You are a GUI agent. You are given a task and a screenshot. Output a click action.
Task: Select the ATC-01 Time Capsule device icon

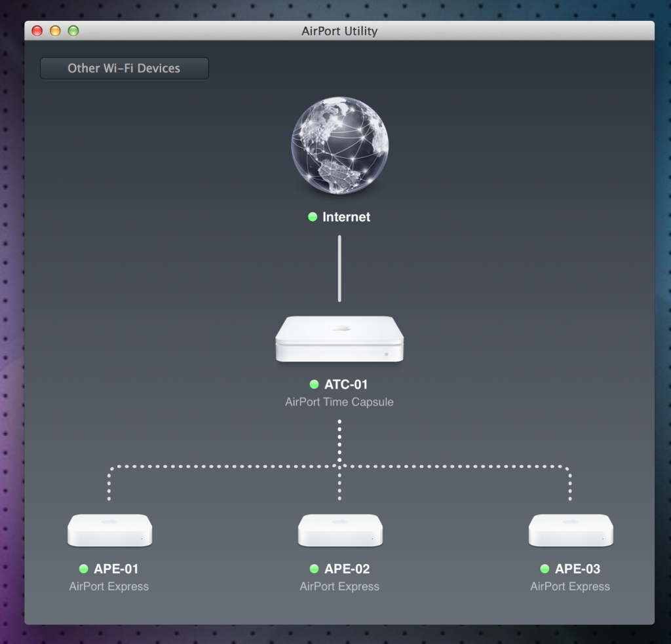339,339
